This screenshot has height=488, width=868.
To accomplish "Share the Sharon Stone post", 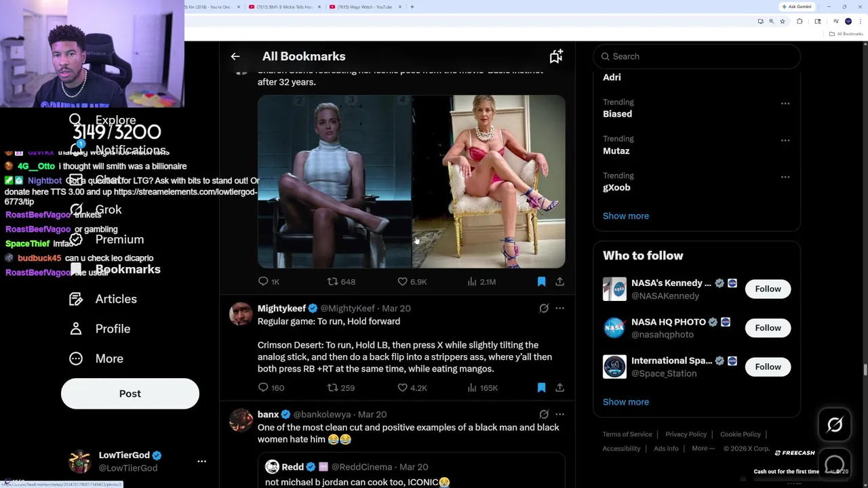I will [559, 281].
